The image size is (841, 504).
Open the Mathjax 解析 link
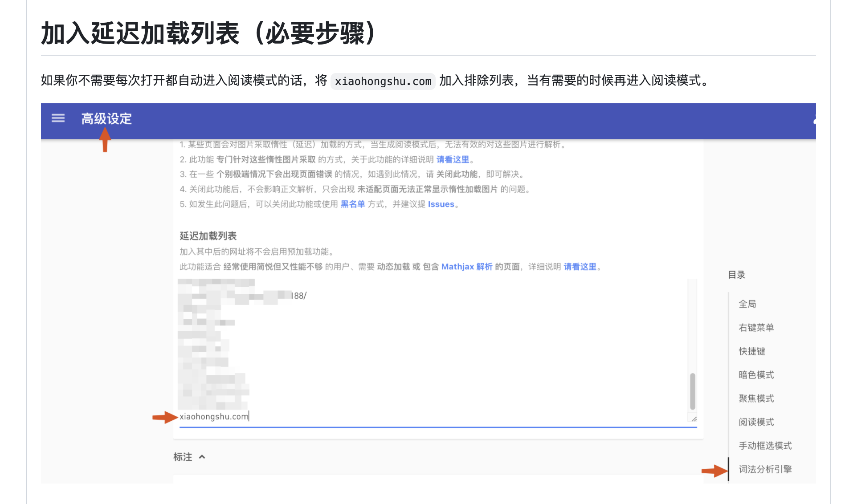pyautogui.click(x=467, y=267)
